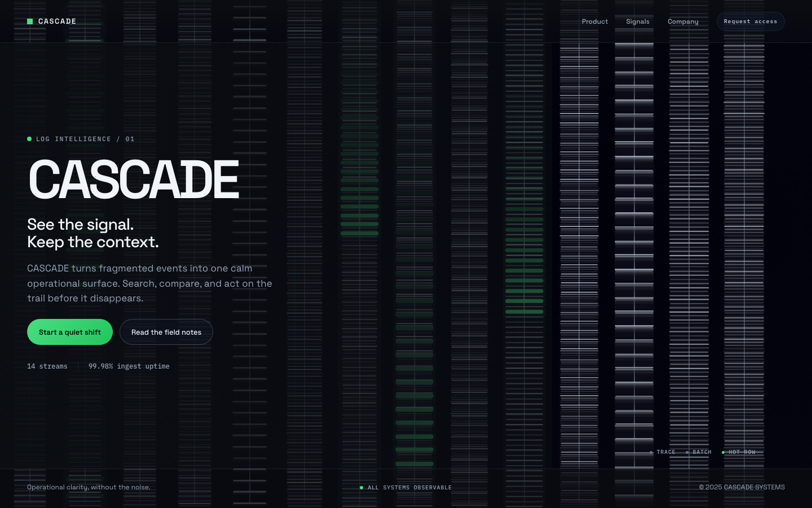
Task: Click the green square CASCADE logo icon
Action: tap(30, 21)
